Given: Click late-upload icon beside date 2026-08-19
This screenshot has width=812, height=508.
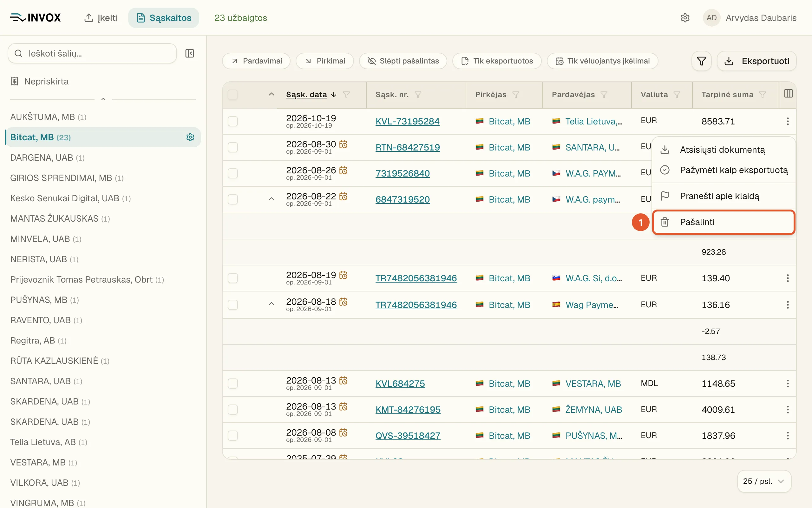Looking at the screenshot, I should pyautogui.click(x=343, y=275).
